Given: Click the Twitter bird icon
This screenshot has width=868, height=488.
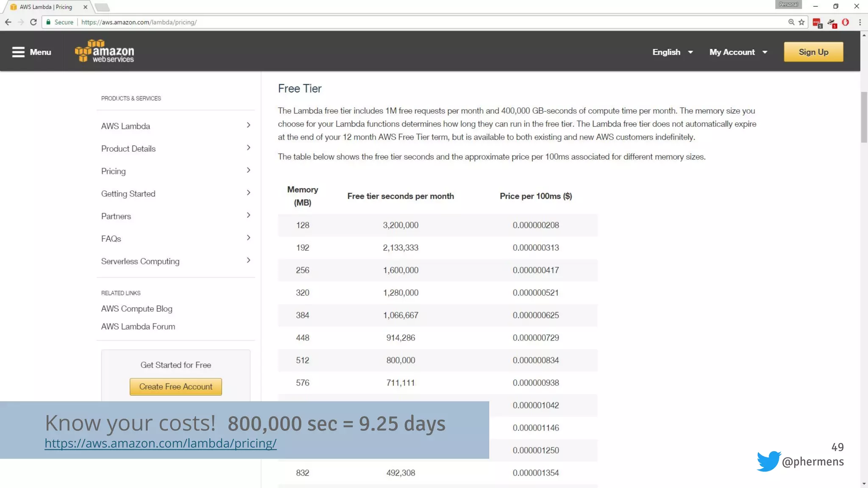Looking at the screenshot, I should click(x=768, y=461).
